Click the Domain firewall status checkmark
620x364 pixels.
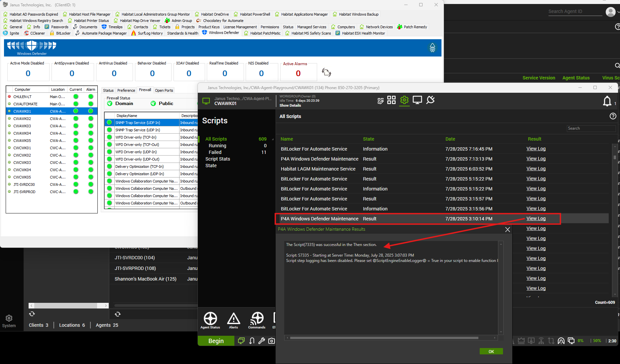(x=110, y=103)
